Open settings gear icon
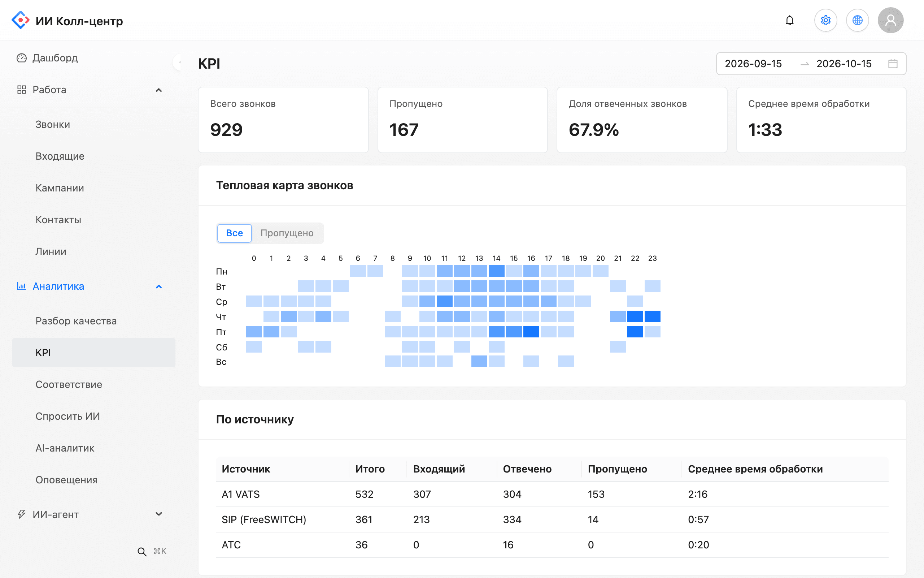 825,20
